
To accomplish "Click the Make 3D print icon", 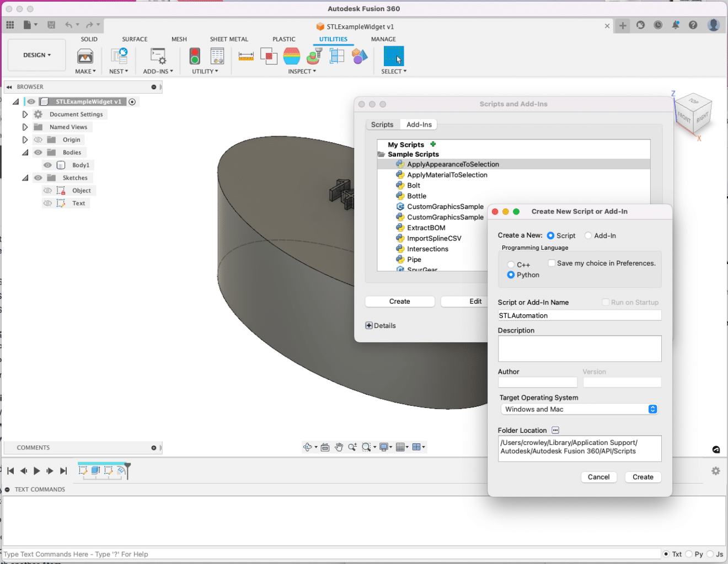I will tap(85, 56).
